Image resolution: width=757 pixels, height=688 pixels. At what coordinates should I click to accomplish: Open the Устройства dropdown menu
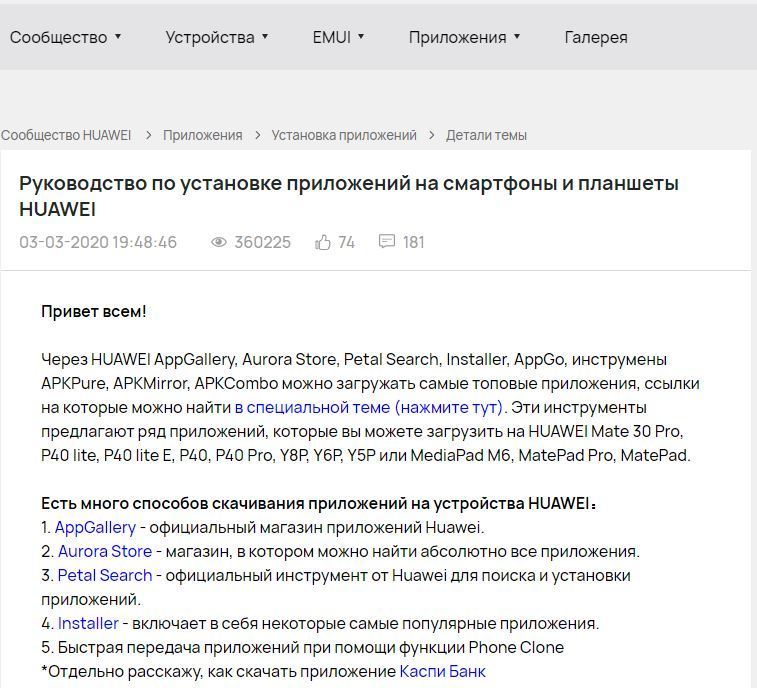click(x=216, y=37)
